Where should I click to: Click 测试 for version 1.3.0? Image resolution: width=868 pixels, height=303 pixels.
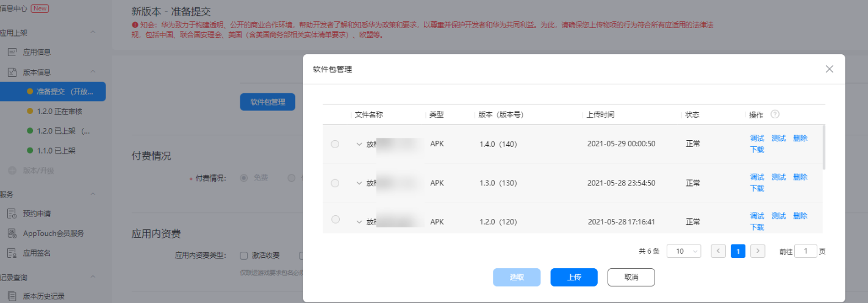tap(778, 177)
